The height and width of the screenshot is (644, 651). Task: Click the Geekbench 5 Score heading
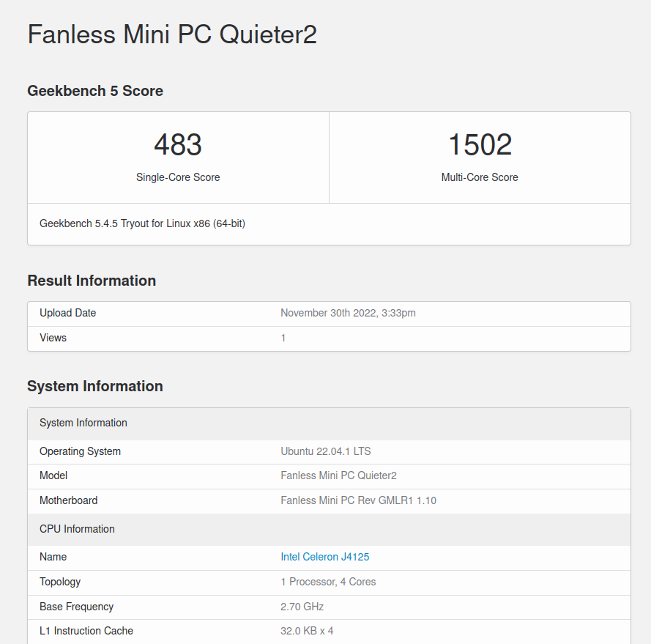(x=95, y=91)
